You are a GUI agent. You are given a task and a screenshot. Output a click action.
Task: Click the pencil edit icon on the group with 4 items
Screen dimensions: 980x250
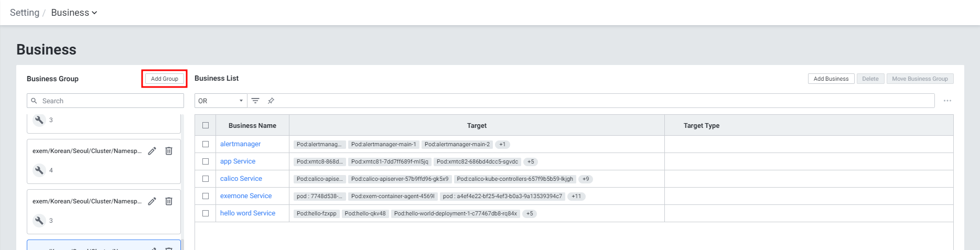[152, 151]
